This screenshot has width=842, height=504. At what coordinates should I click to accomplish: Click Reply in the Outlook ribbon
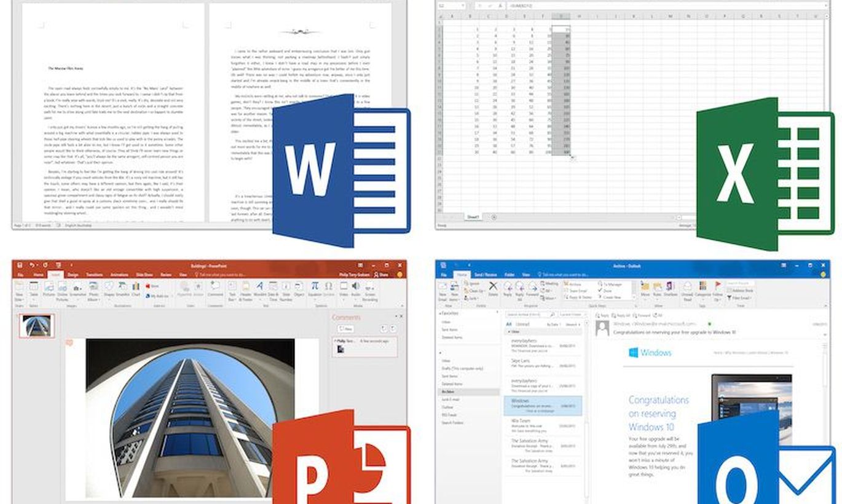click(508, 290)
